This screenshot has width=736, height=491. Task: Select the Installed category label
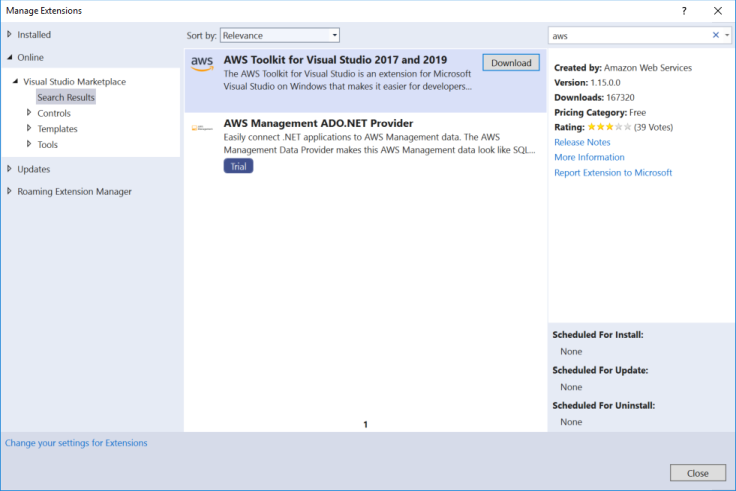[x=34, y=35]
